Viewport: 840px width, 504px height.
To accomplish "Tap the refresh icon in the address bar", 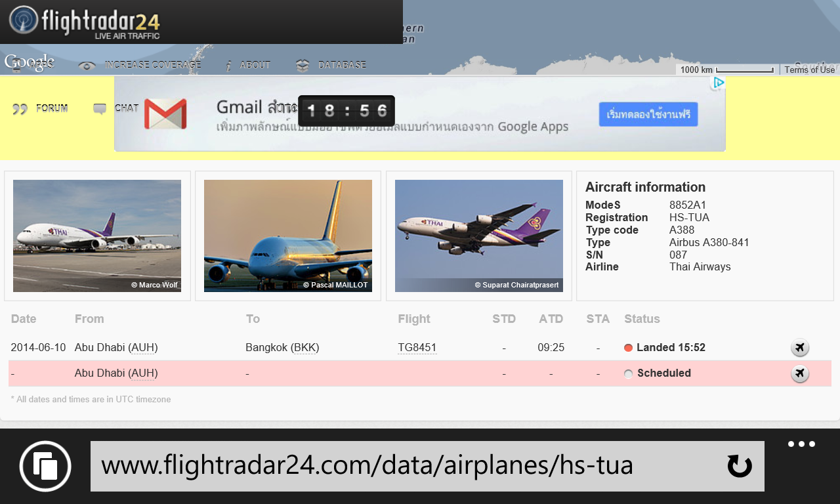I will 740,466.
